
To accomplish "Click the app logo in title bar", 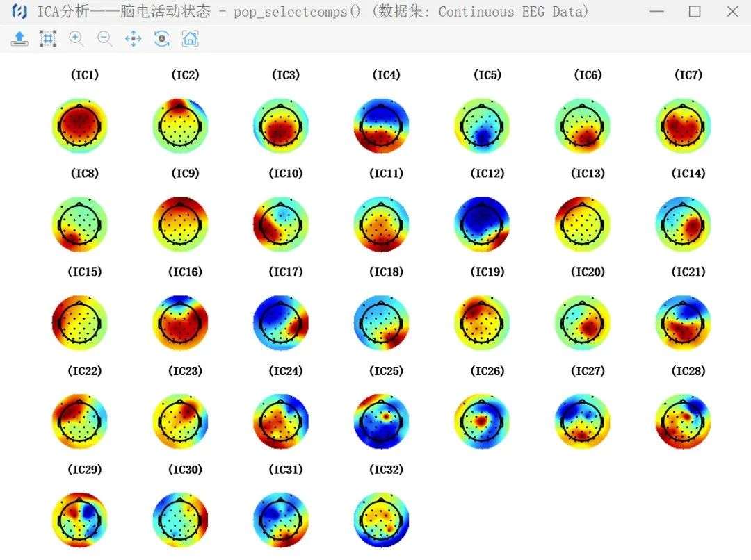I will pyautogui.click(x=19, y=12).
